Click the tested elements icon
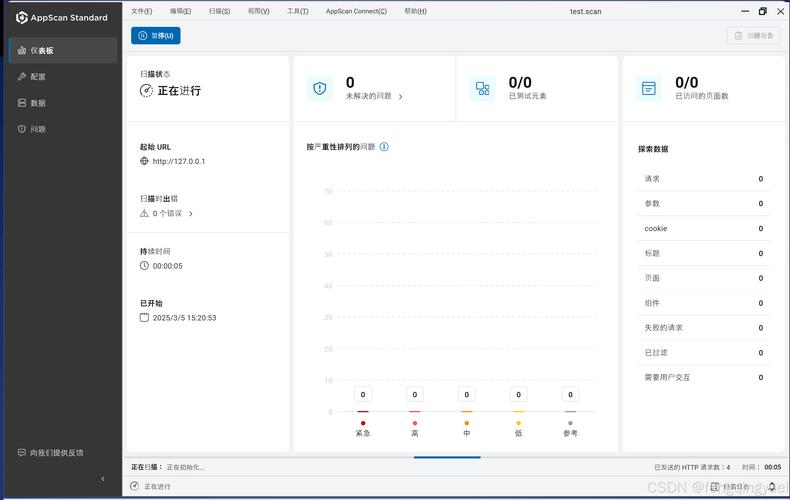790x500 pixels. pos(482,88)
